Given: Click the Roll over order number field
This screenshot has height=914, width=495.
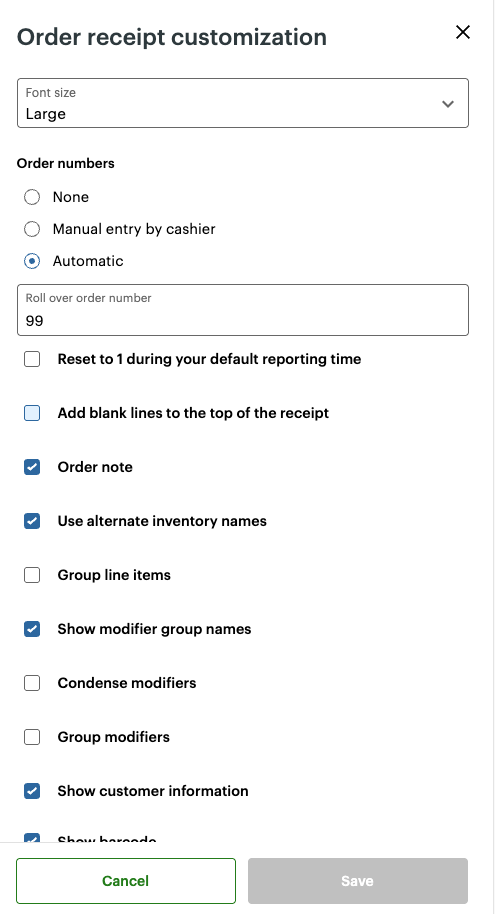Looking at the screenshot, I should click(x=243, y=310).
